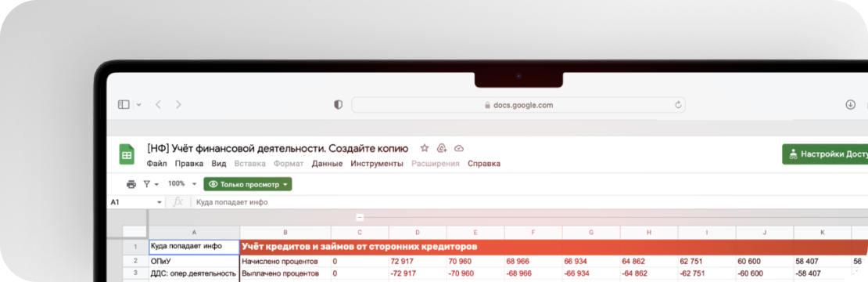This screenshot has height=282, width=868.
Task: Select column J header
Action: click(x=765, y=232)
